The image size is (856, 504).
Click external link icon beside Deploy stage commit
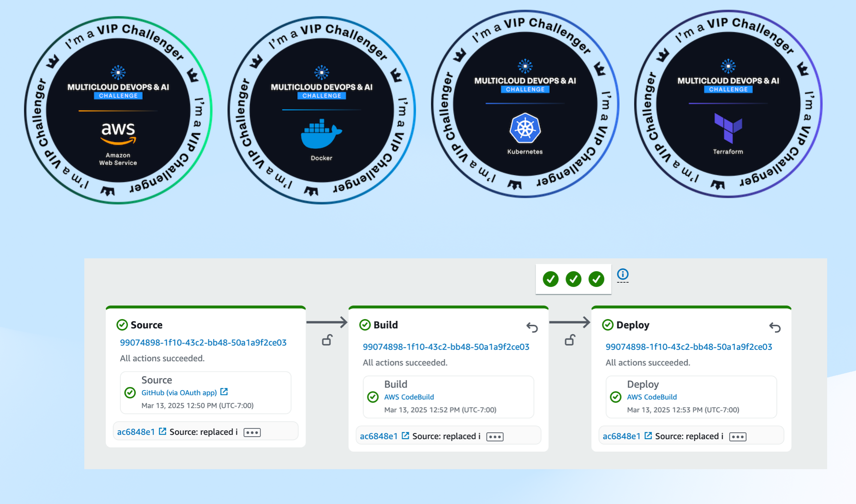[x=648, y=436]
